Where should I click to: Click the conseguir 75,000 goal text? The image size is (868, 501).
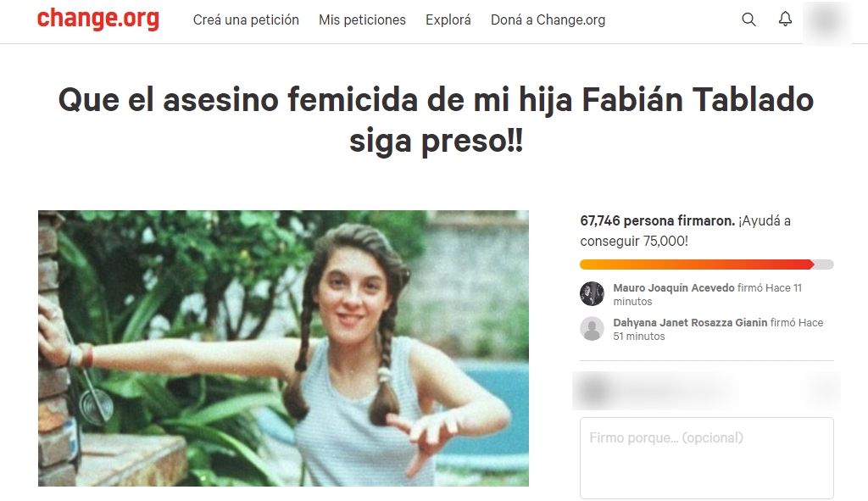[634, 242]
